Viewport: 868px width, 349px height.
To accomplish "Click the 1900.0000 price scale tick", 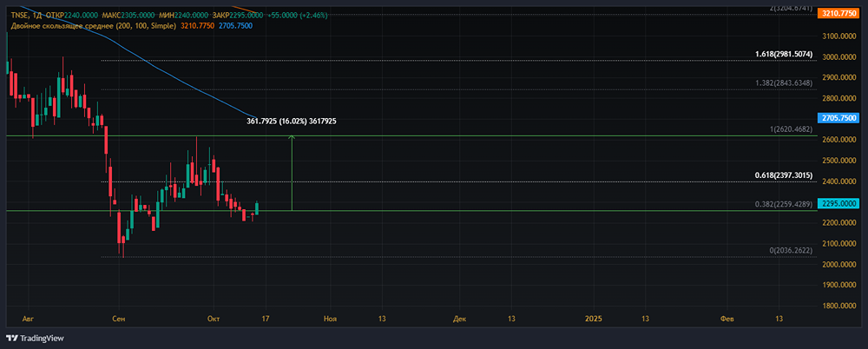I will click(x=838, y=286).
